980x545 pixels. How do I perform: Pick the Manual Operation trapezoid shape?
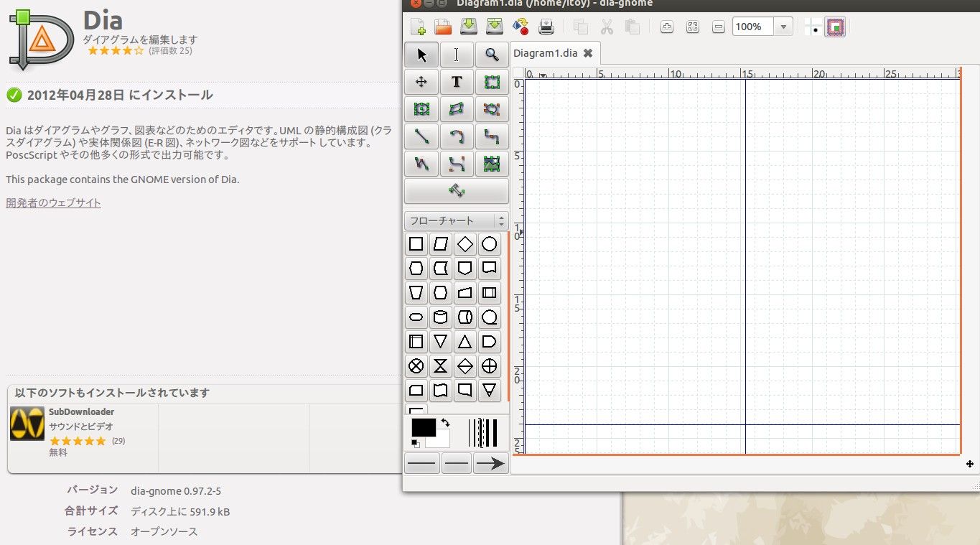416,293
